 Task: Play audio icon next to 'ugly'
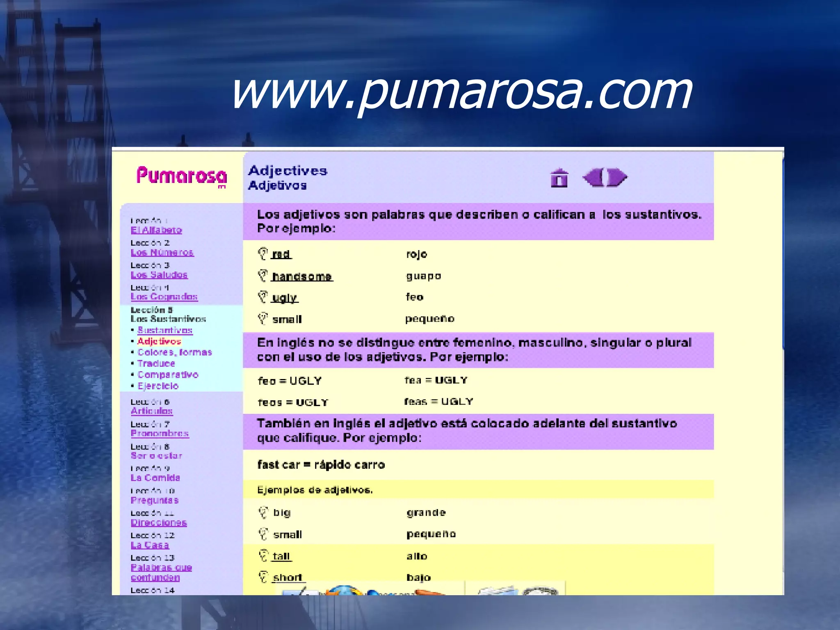[263, 297]
